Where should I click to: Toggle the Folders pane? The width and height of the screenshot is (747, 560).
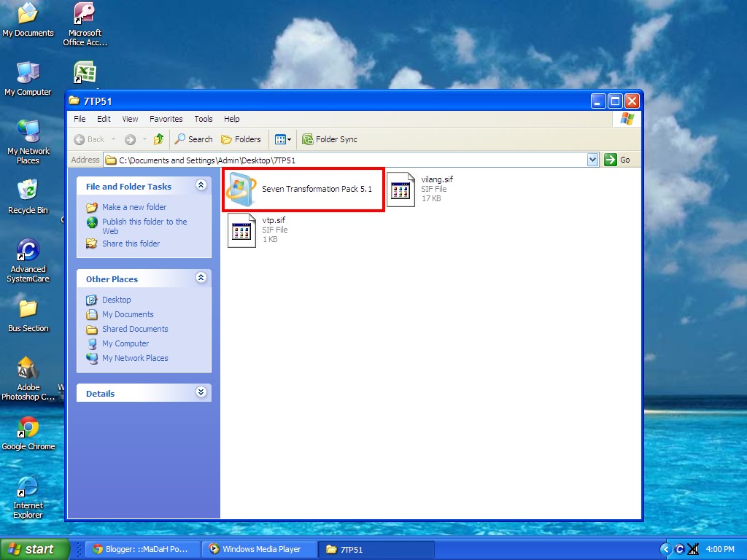[241, 139]
